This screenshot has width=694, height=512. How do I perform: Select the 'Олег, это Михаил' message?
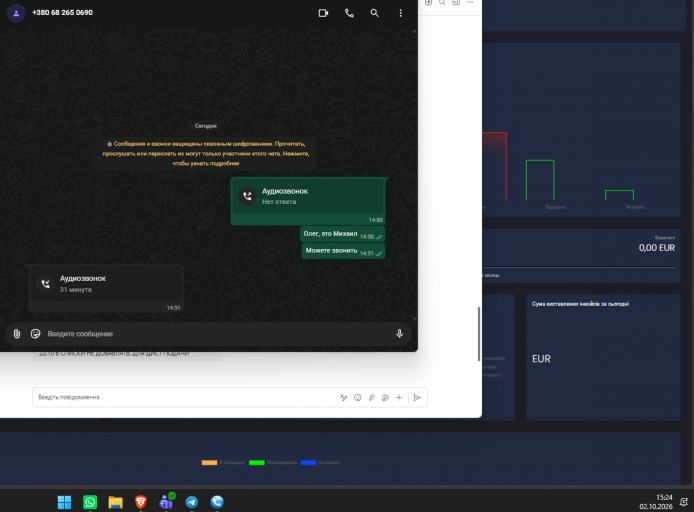[343, 234]
